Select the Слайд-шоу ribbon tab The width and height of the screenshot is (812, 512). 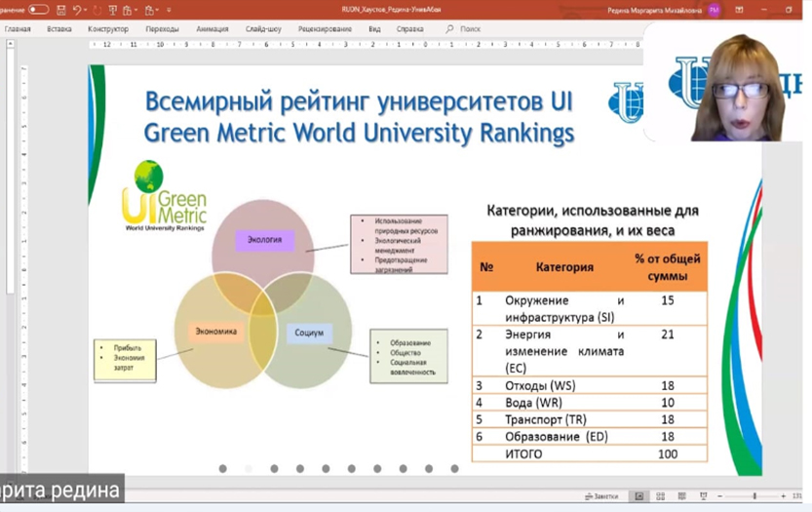click(264, 29)
